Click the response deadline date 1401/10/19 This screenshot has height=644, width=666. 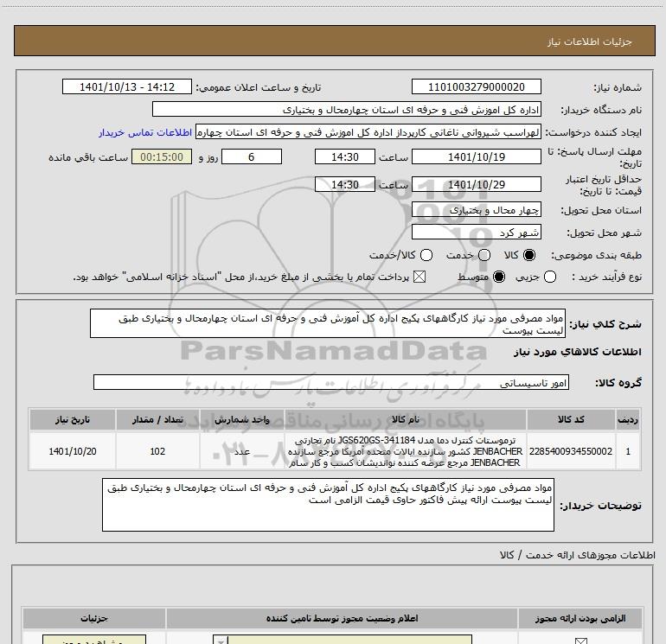click(476, 156)
